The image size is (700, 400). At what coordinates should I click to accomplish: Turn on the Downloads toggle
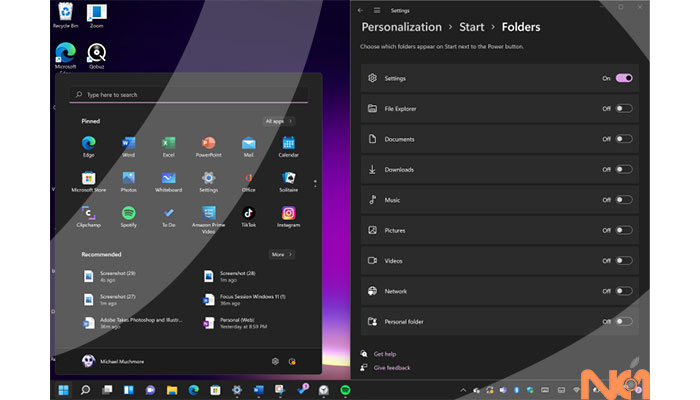[x=624, y=169]
